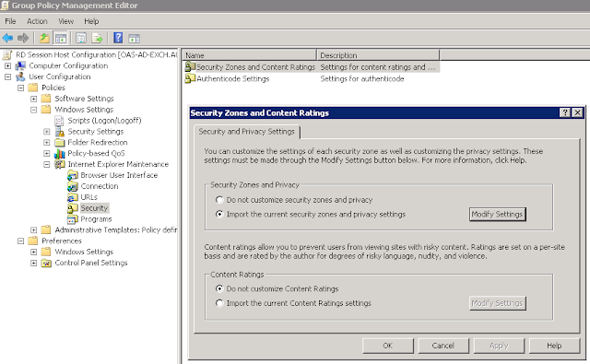Viewport: 590px width, 364px height.
Task: Select the Browser User Interface tree label
Action: pyautogui.click(x=119, y=175)
